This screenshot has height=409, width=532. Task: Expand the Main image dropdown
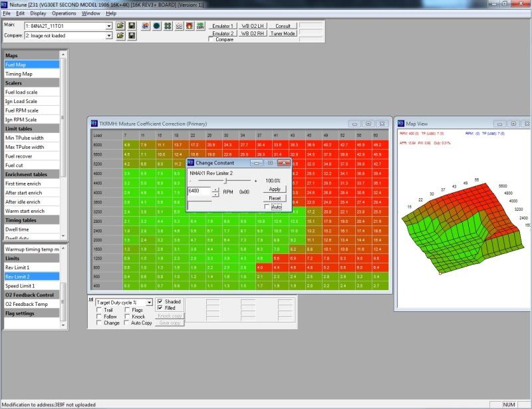pos(109,26)
